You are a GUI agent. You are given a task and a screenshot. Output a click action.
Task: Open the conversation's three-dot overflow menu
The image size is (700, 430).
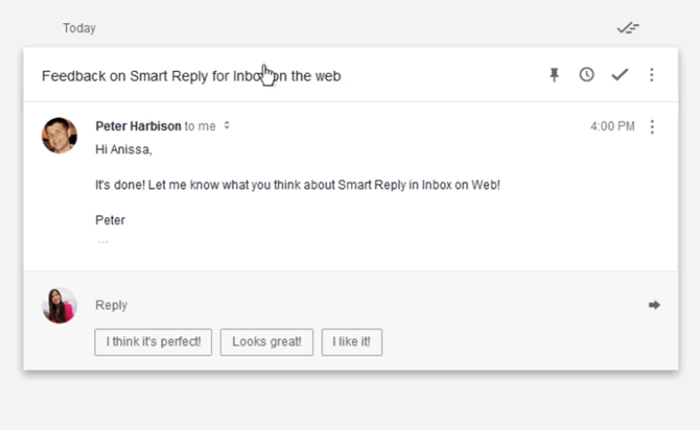coord(652,75)
